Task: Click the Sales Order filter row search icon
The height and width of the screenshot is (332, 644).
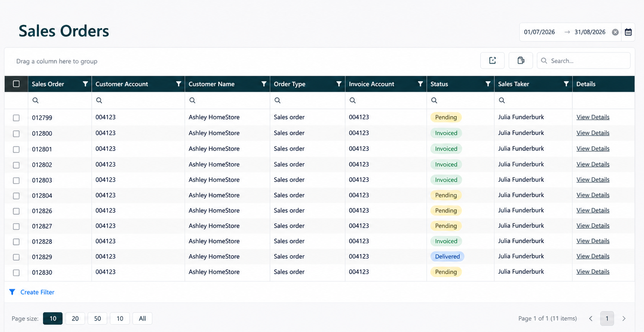Action: pos(36,100)
